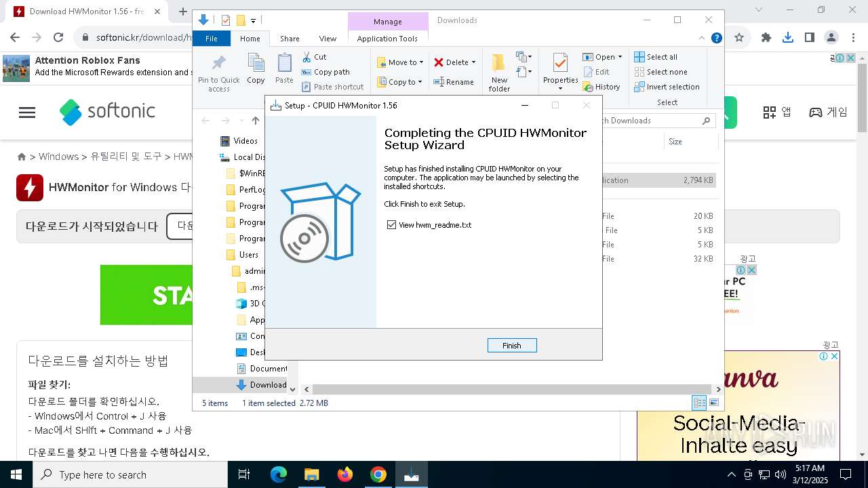This screenshot has height=488, width=868.
Task: Click the red Delete icon
Action: point(439,62)
